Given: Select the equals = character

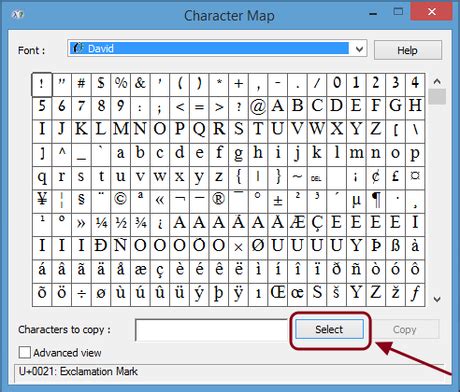Looking at the screenshot, I should [199, 108].
